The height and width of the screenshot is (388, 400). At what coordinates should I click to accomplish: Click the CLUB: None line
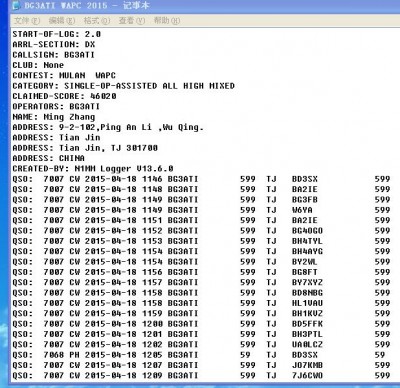[x=38, y=65]
